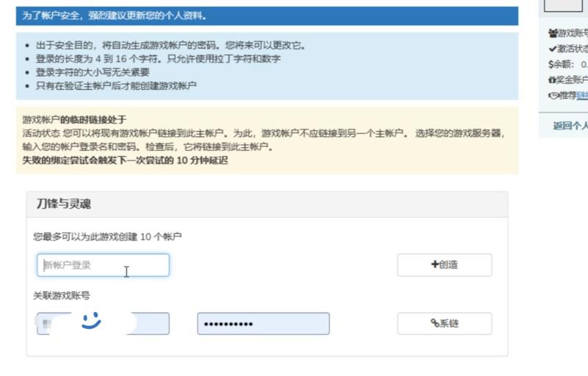Click the plus icon on 创造 button

pos(434,265)
